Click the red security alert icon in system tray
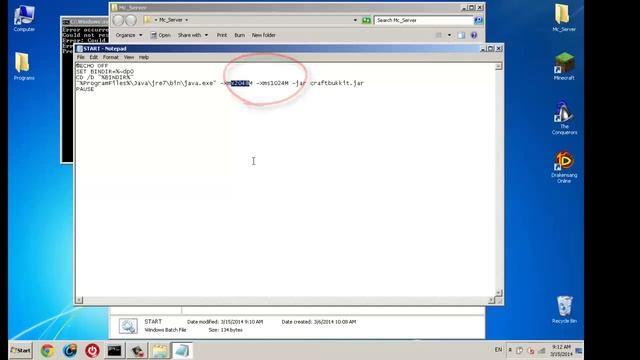This screenshot has height=360, width=640. [531, 350]
